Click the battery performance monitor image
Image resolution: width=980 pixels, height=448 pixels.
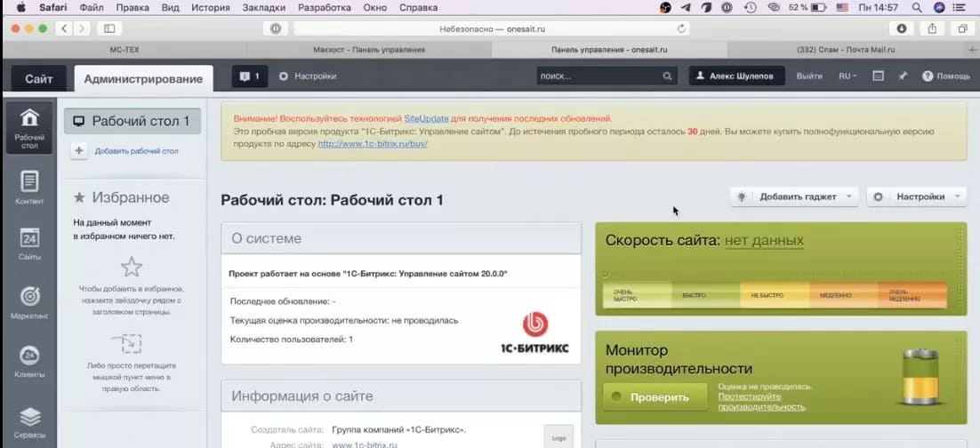922,378
